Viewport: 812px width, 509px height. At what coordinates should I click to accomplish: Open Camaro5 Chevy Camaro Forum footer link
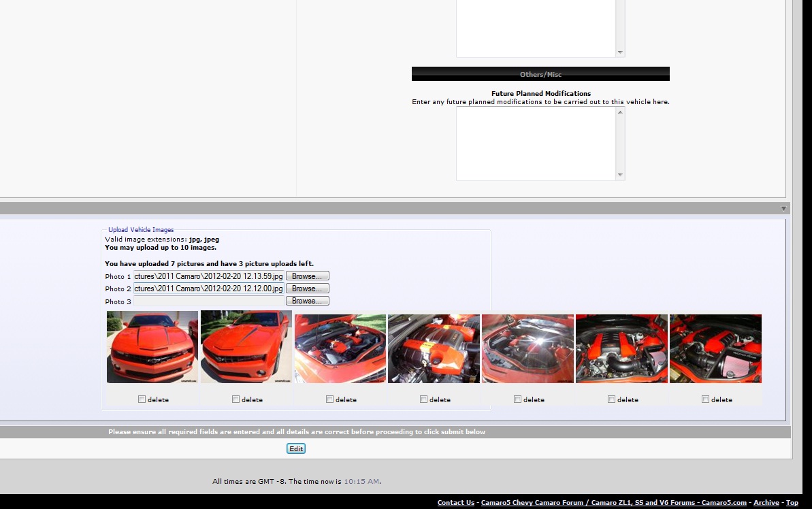(x=588, y=503)
